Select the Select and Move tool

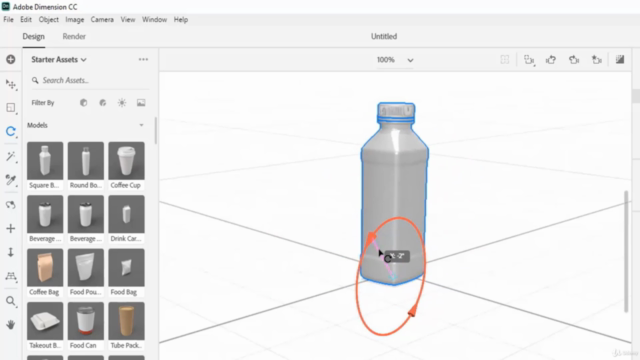click(x=11, y=84)
